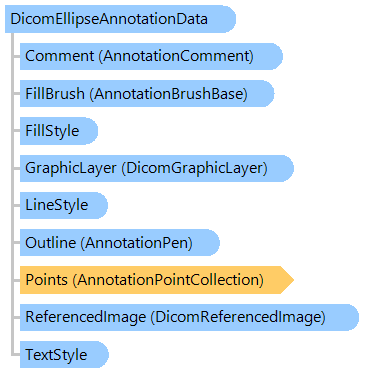The height and width of the screenshot is (372, 377).
Task: Click the FillBrush property name
Action: click(55, 94)
